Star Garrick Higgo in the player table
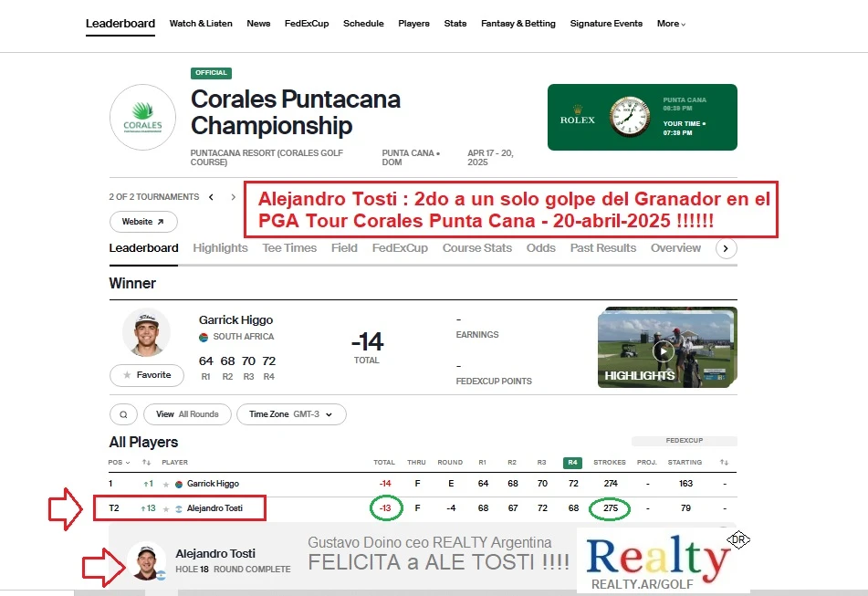The image size is (868, 596). [166, 485]
